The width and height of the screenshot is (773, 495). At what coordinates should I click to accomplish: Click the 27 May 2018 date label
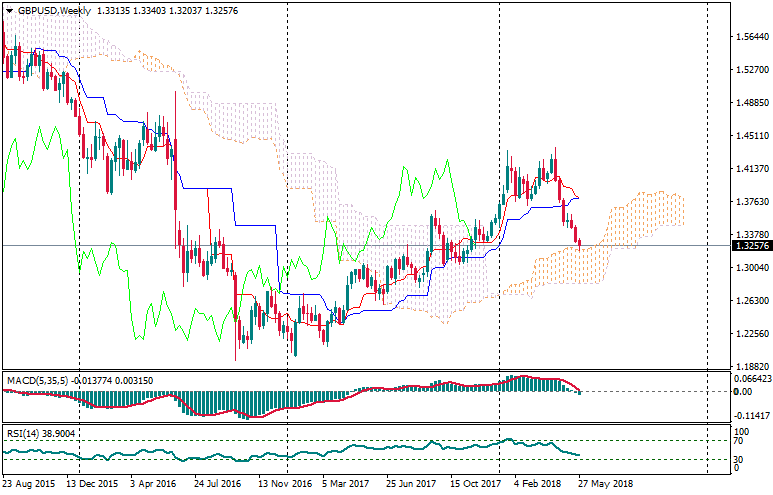607,483
